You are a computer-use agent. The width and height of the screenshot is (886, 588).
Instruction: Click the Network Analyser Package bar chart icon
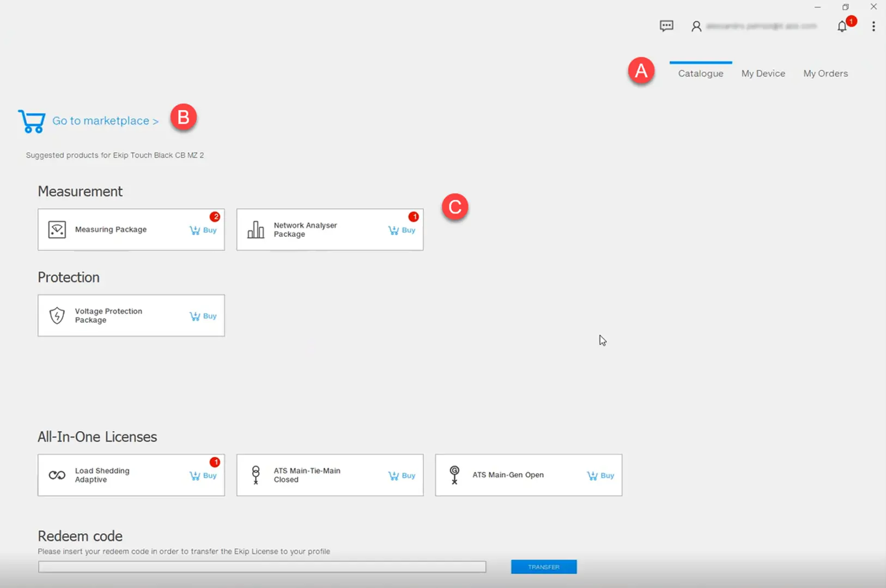[256, 229]
